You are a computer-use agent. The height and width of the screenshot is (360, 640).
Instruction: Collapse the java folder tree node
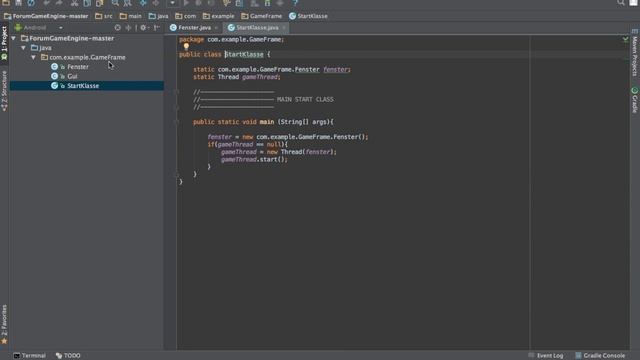pyautogui.click(x=24, y=48)
